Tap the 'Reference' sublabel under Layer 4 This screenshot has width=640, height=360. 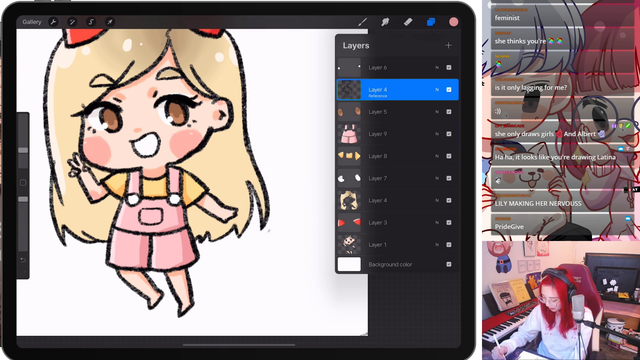click(378, 96)
